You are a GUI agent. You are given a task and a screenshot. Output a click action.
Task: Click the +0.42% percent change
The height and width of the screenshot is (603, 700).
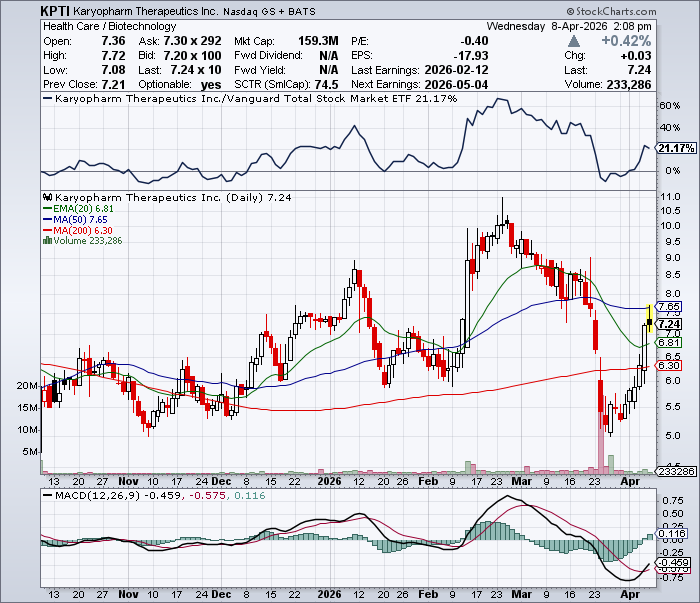click(x=626, y=41)
